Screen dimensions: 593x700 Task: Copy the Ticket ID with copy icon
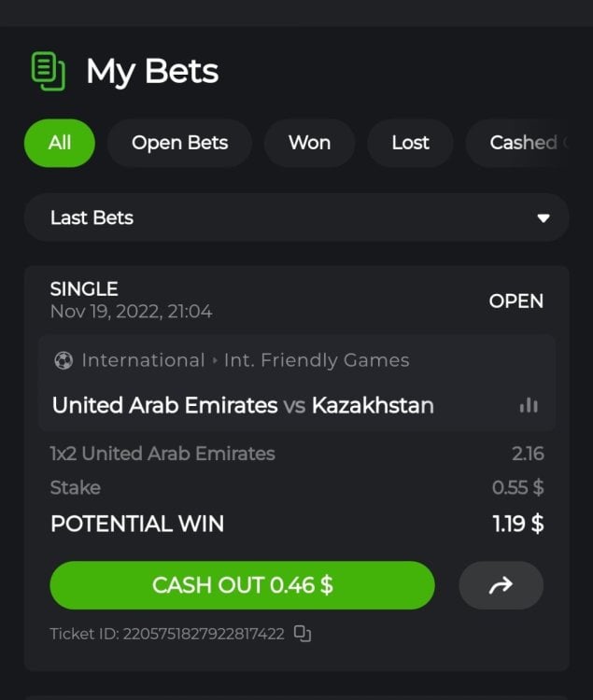click(x=303, y=634)
